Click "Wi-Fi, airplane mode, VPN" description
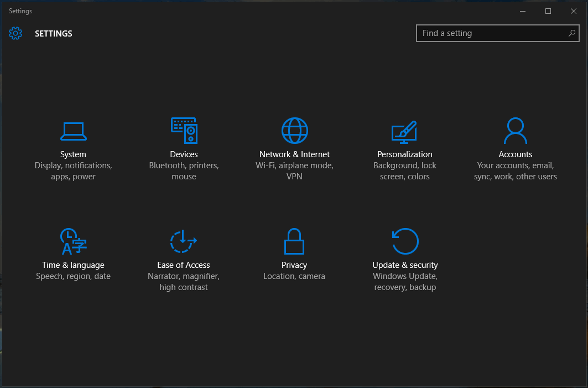 [x=294, y=171]
